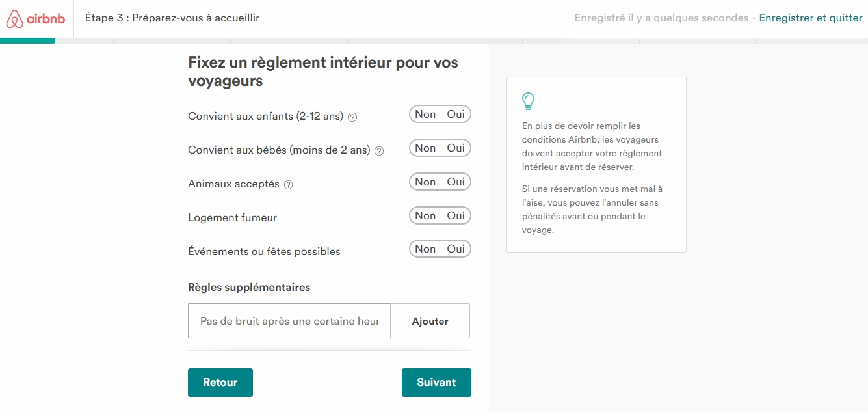Click the lightbulb tip icon
Screen dimensions: 868x412
529,101
